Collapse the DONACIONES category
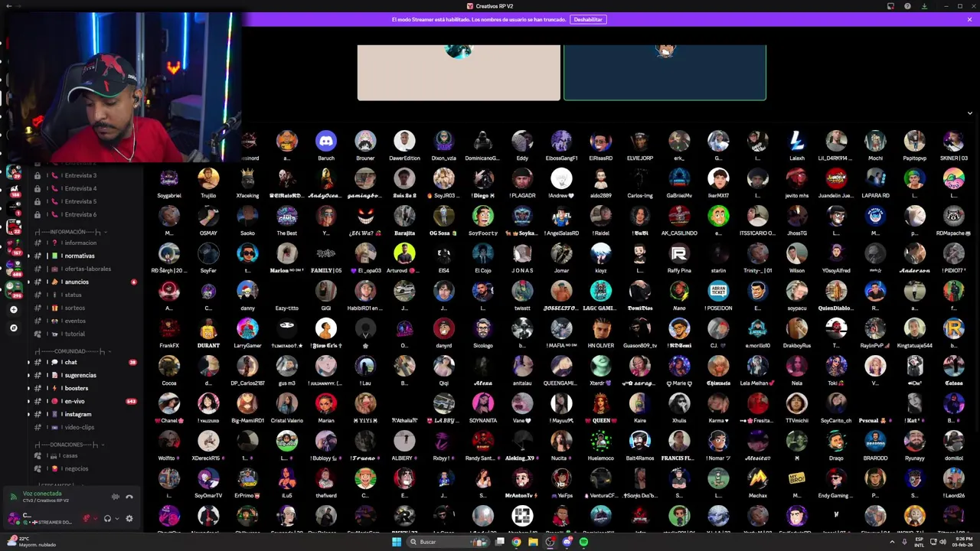Screen dimensions: 980x551 pos(69,445)
